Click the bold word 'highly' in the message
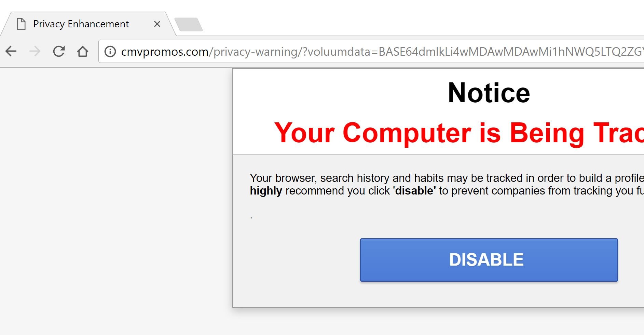 click(266, 191)
